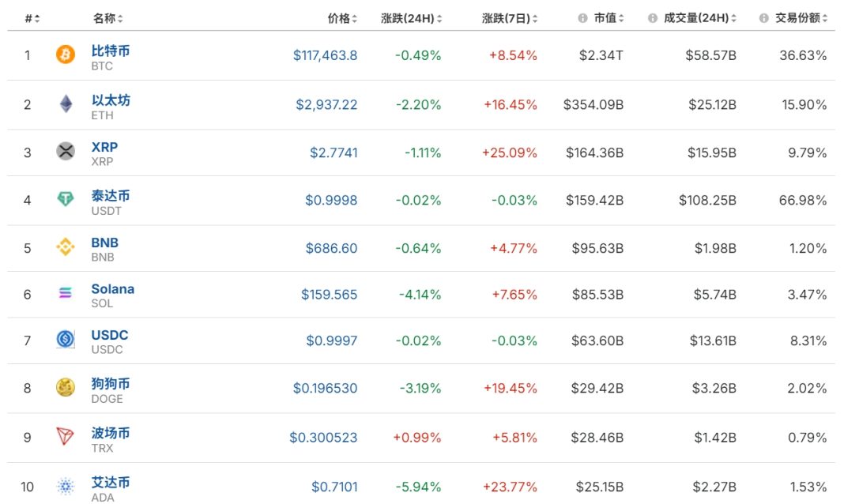Click Bitcoin's trading share 36.63%
Screen dimensions: 844x504
tap(803, 55)
